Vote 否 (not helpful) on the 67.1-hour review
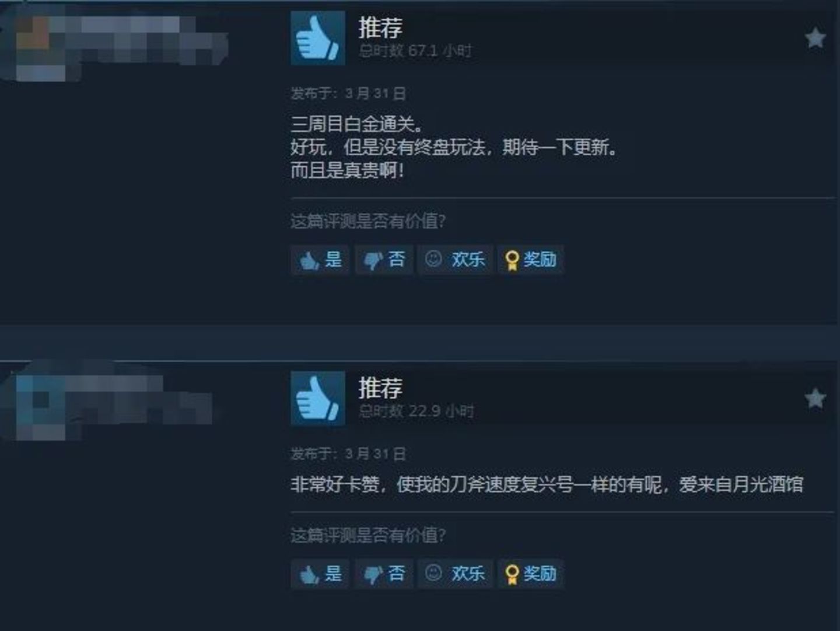The image size is (840, 631). click(384, 259)
